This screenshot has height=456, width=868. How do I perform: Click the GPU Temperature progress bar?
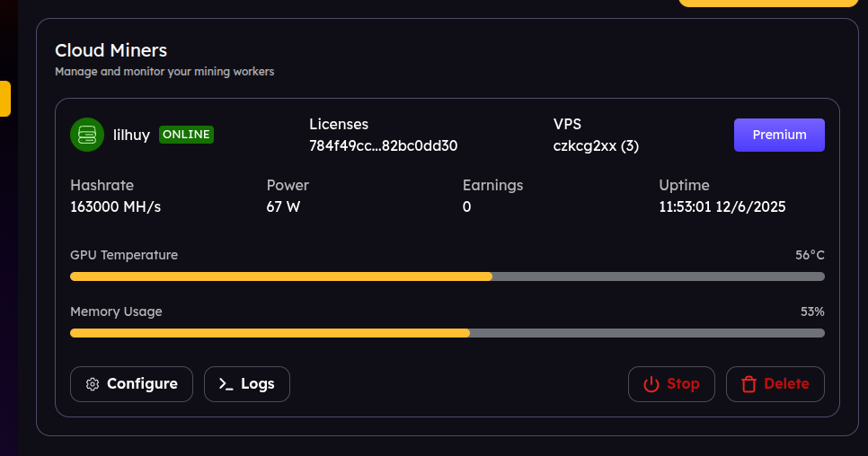pyautogui.click(x=447, y=276)
